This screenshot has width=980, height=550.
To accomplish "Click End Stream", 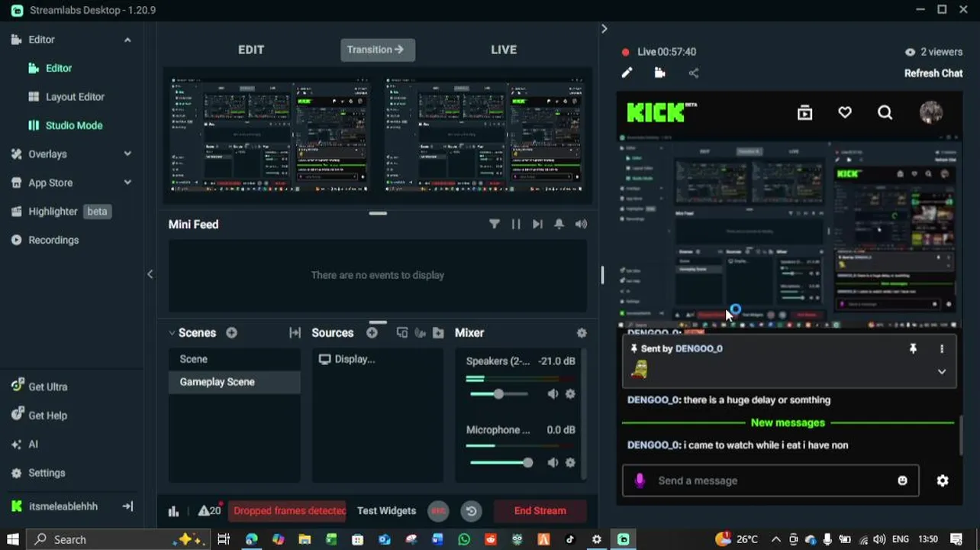I will 540,511.
